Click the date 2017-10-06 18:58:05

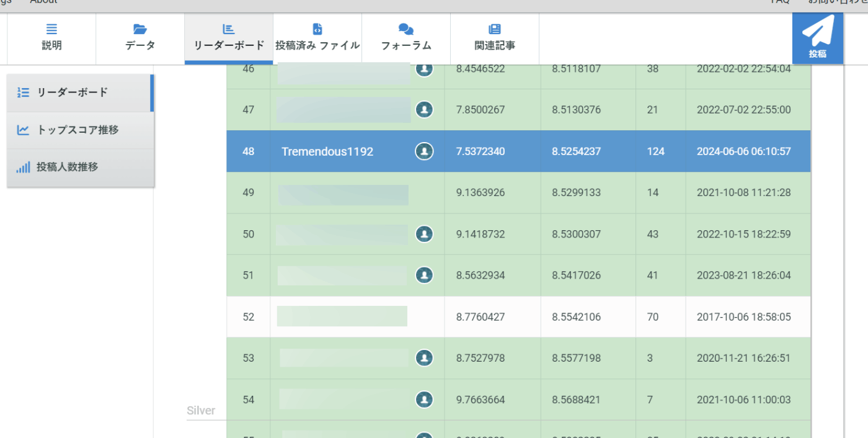743,317
